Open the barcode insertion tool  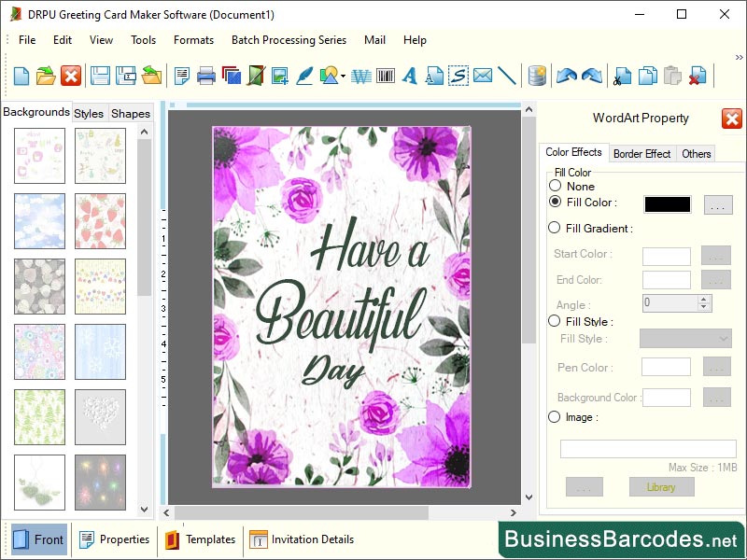[386, 76]
